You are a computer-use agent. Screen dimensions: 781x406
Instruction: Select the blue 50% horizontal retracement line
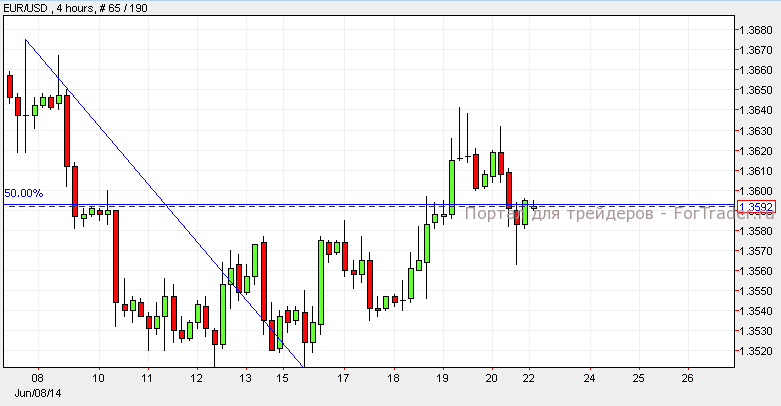369,204
